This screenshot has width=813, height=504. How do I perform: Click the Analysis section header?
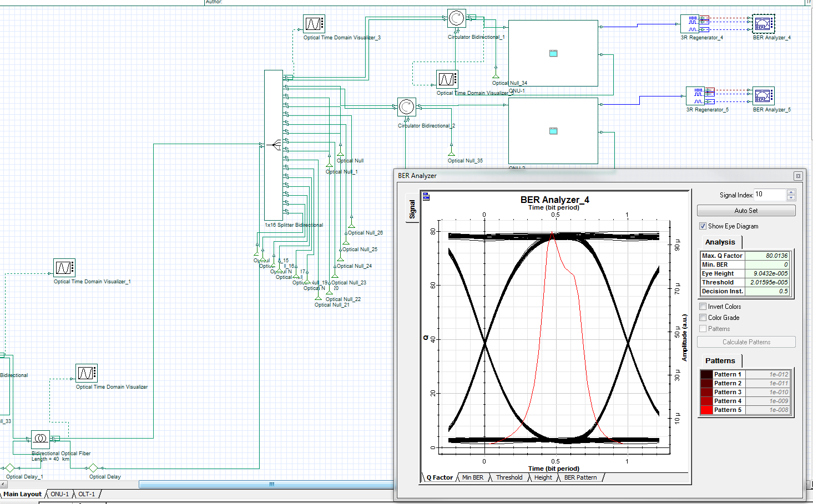pyautogui.click(x=720, y=242)
